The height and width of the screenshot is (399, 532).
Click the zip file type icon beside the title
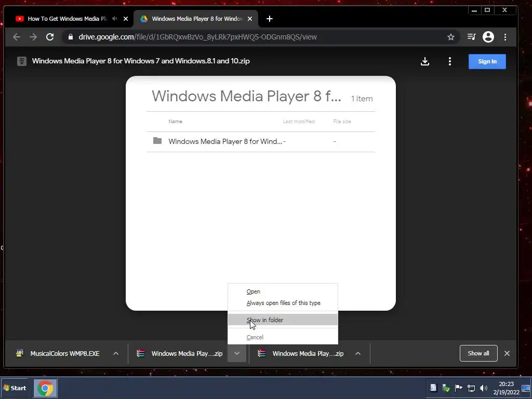22,61
